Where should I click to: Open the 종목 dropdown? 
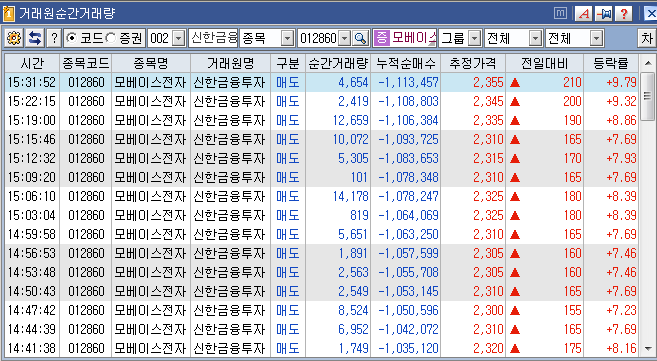coord(287,39)
